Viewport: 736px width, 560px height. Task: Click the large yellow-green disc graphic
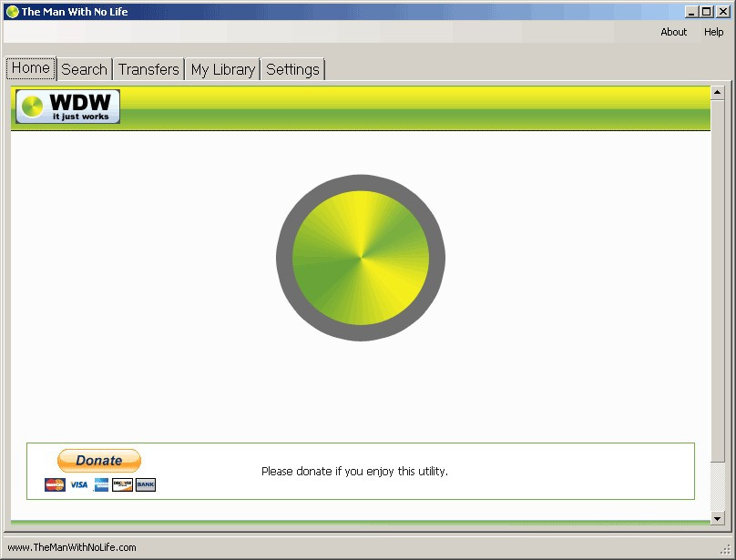pos(361,258)
